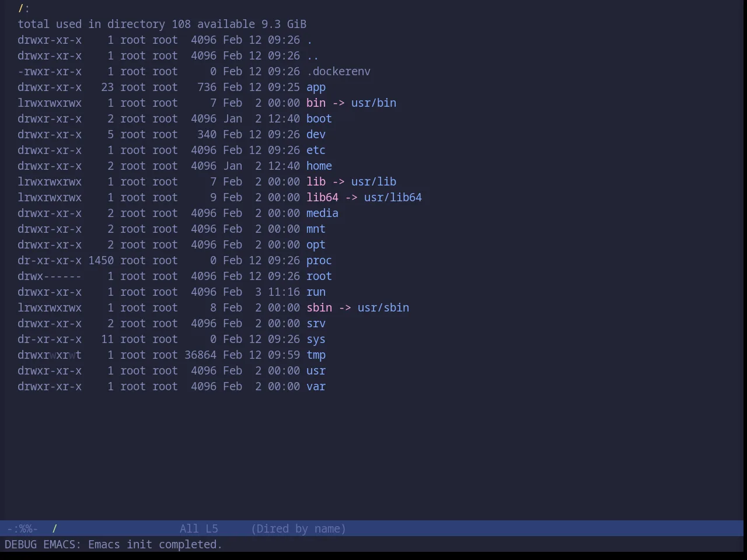Select the .dockerenv file name
The height and width of the screenshot is (560, 747).
click(x=338, y=72)
